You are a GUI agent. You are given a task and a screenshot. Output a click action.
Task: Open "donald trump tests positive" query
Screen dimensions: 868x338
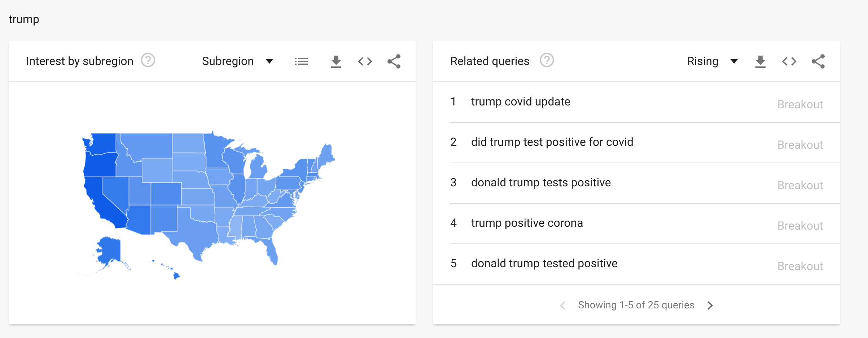pyautogui.click(x=540, y=183)
